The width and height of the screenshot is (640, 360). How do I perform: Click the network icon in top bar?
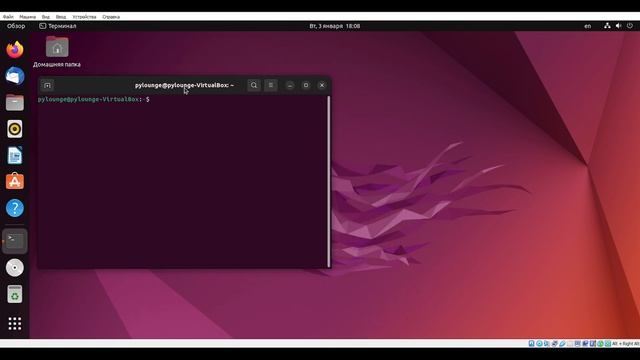[607, 26]
